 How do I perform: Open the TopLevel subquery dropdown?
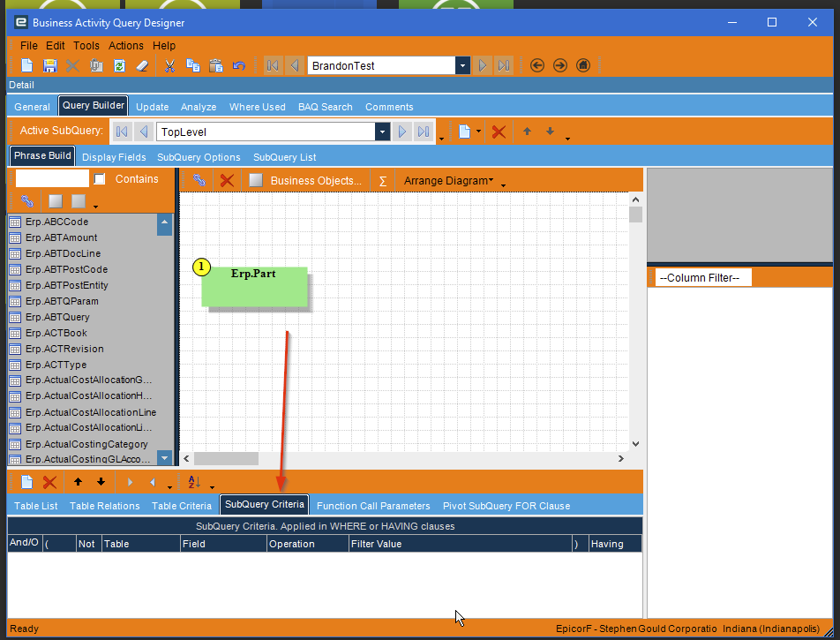383,132
